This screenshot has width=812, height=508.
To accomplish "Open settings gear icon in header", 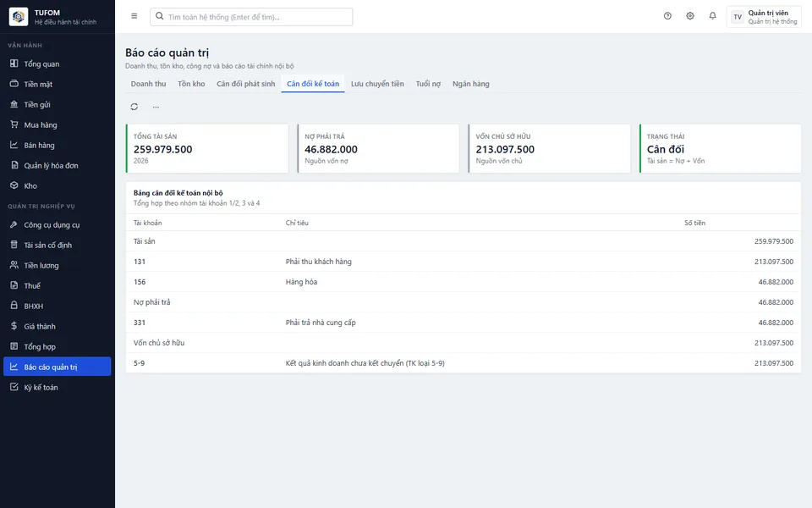I will tap(690, 16).
